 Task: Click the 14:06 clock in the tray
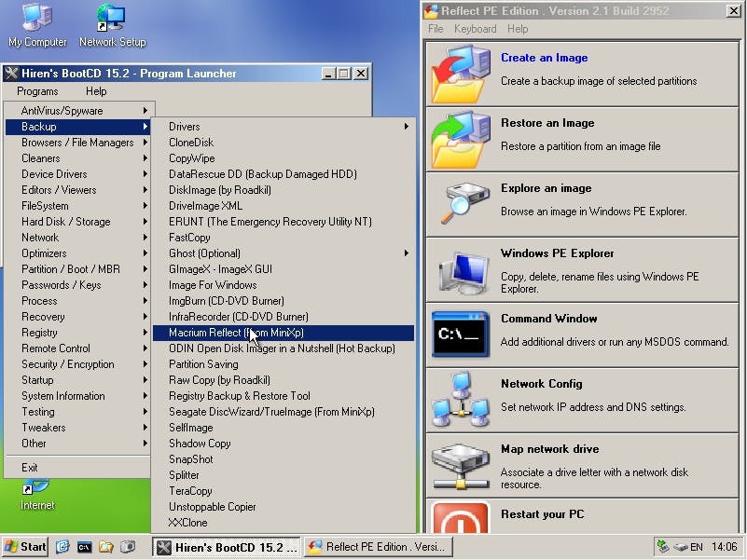(x=724, y=547)
